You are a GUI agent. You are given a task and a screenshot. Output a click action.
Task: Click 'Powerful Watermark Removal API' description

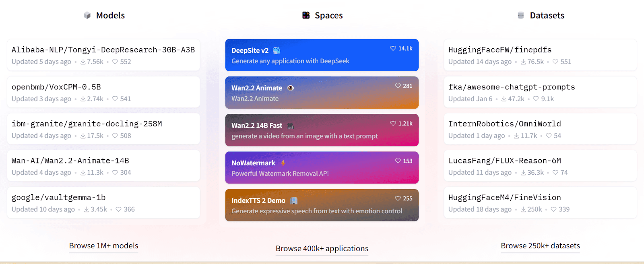click(x=280, y=173)
